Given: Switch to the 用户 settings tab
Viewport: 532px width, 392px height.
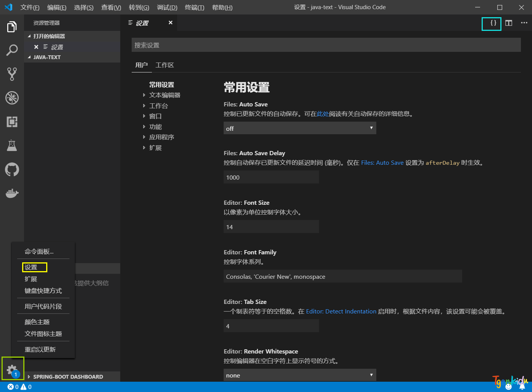Looking at the screenshot, I should [x=142, y=65].
